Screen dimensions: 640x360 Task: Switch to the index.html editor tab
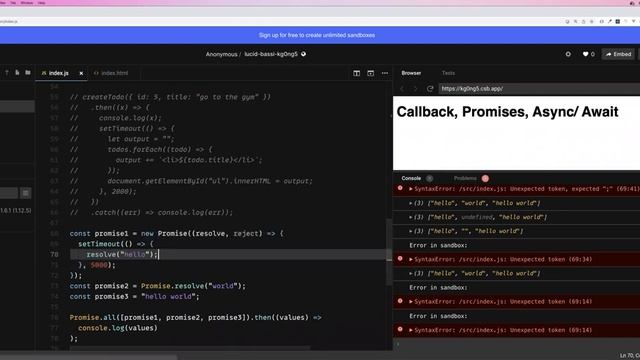point(111,73)
